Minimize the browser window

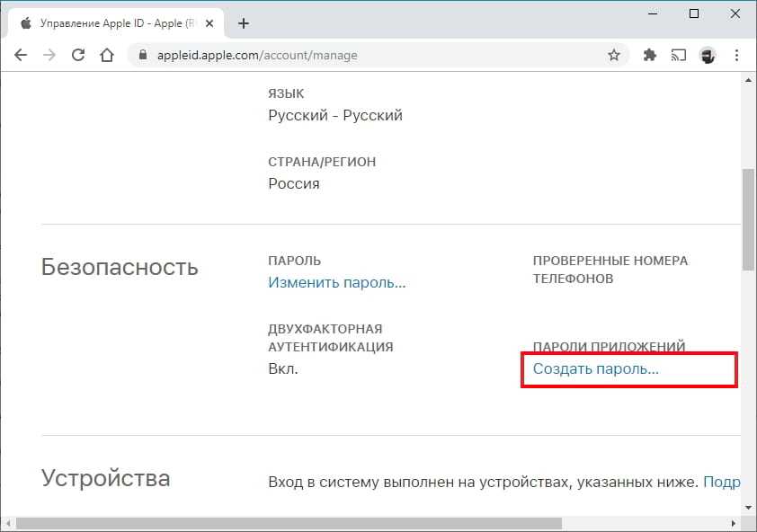[654, 13]
